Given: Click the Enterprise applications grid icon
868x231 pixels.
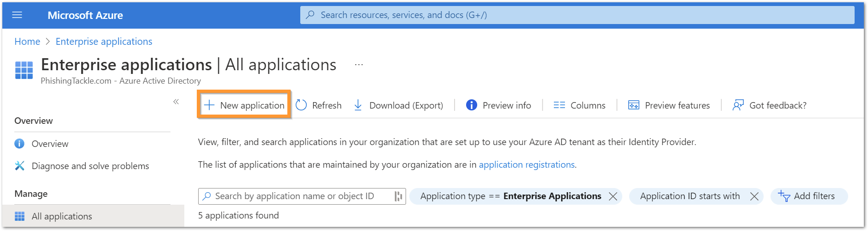Looking at the screenshot, I should coord(24,70).
